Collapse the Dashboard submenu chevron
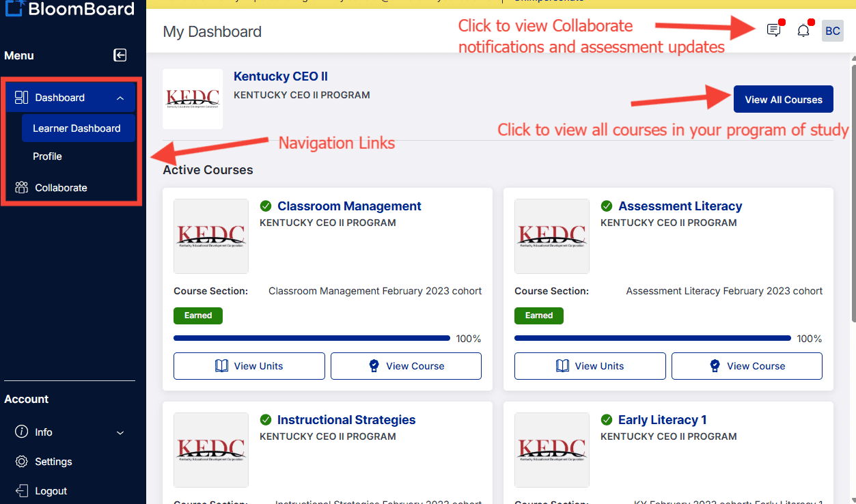856x504 pixels. [x=120, y=98]
